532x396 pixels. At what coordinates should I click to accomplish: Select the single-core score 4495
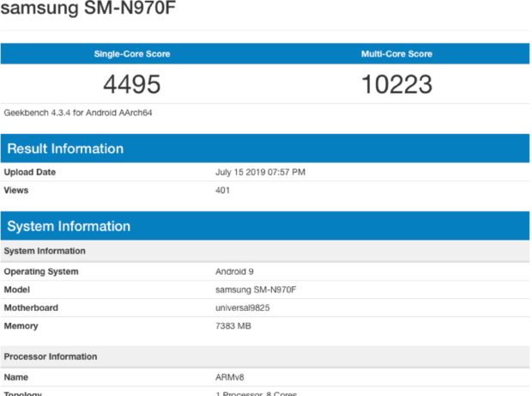tap(132, 84)
